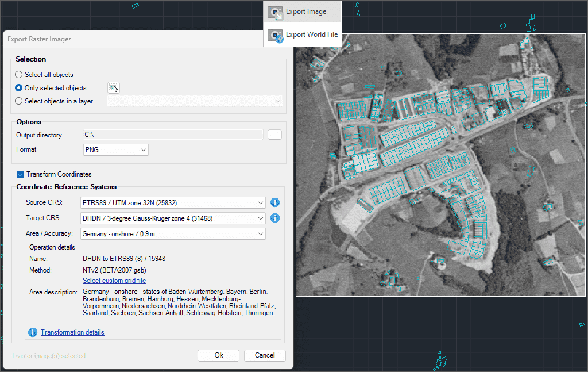Click the Output directory text field
This screenshot has width=588, height=372.
(x=172, y=135)
